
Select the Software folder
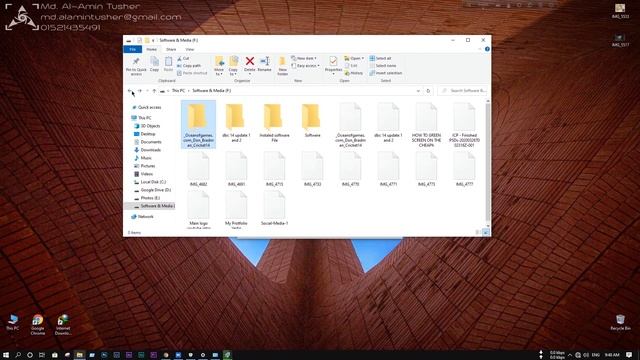point(312,120)
